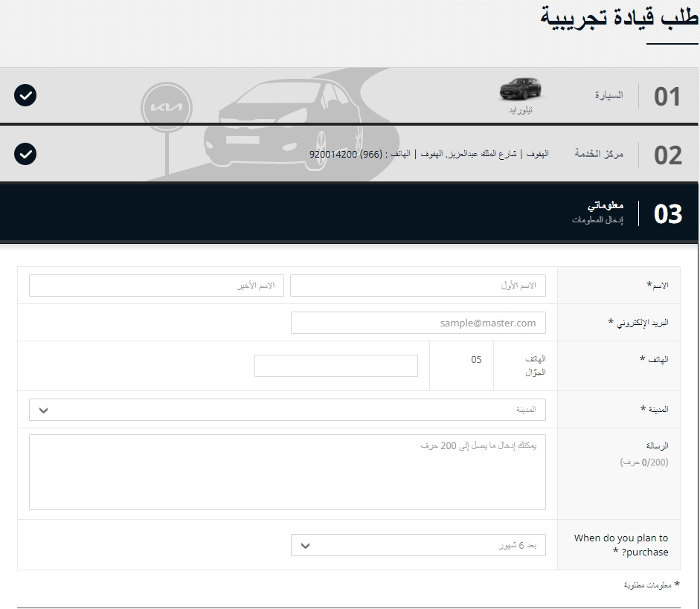
Task: Expand the purchase timing dropdown بعد 6 شهور
Action: click(x=417, y=545)
